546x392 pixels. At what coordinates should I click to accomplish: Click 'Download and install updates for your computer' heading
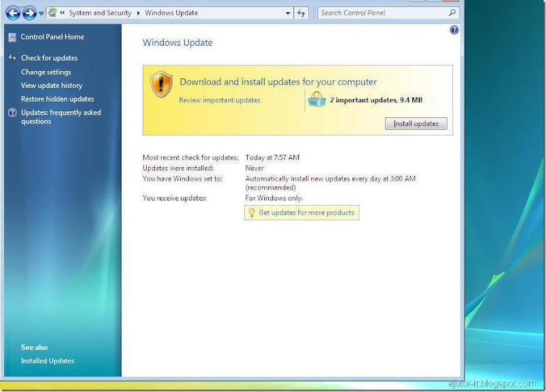(278, 82)
